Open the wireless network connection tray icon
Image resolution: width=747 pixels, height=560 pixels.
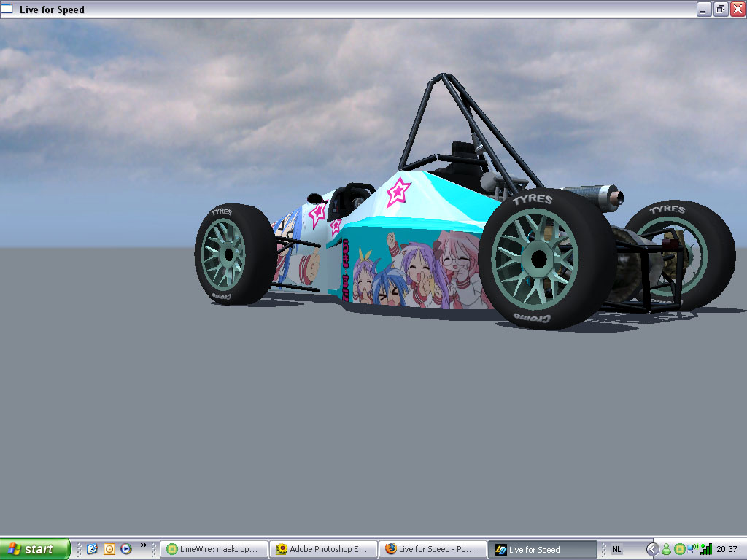(693, 550)
